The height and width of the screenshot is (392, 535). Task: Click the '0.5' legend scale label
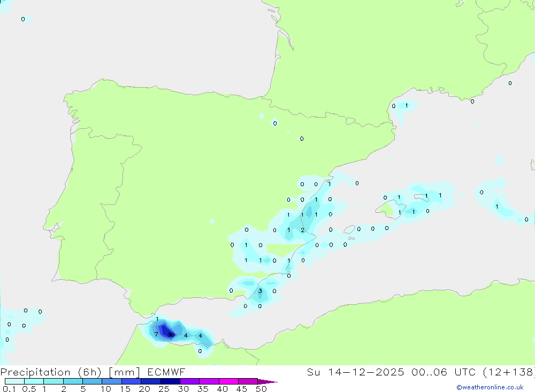29,389
